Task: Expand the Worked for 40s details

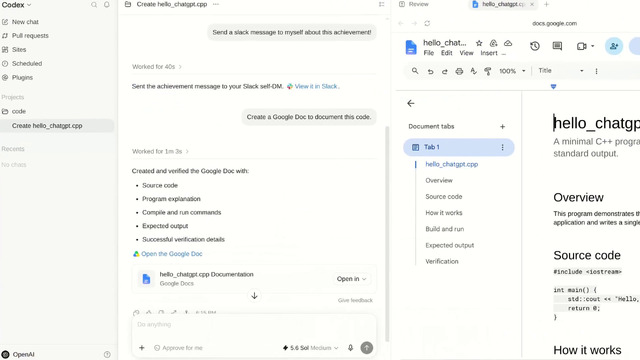Action: [x=157, y=67]
